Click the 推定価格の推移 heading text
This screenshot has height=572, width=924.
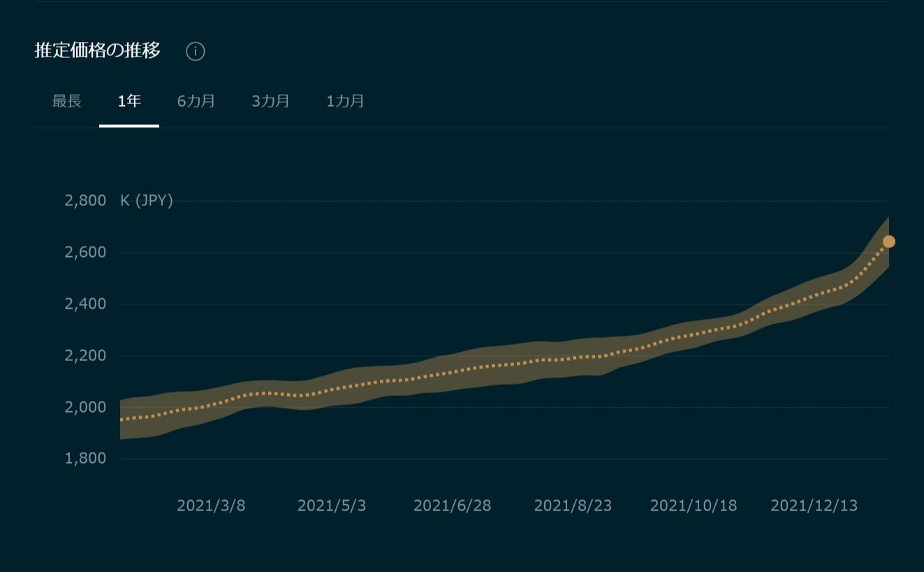pyautogui.click(x=98, y=50)
